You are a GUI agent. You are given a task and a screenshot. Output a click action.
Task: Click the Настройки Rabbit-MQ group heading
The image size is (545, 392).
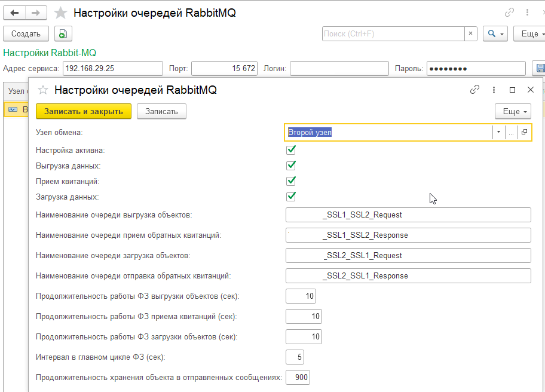point(50,53)
